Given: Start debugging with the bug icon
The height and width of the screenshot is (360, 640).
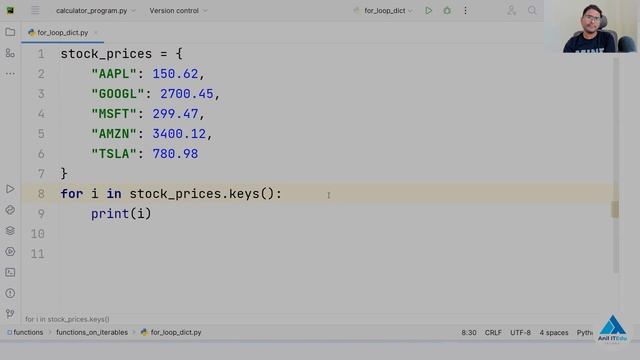Looking at the screenshot, I should [447, 11].
